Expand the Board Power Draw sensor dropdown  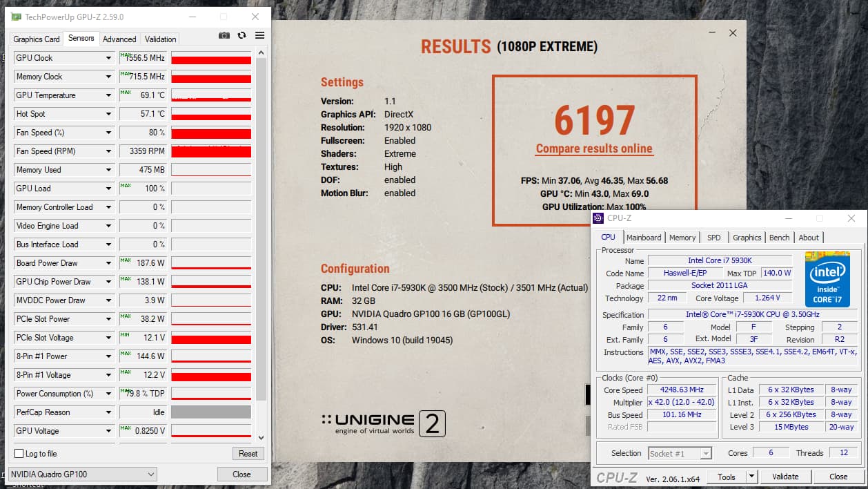[108, 263]
